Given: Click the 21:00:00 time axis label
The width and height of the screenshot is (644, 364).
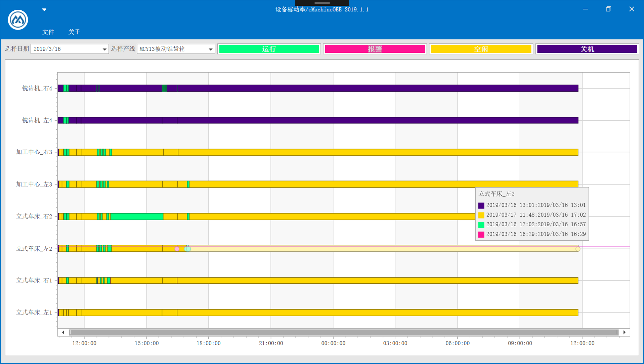Looking at the screenshot, I should pos(271,343).
